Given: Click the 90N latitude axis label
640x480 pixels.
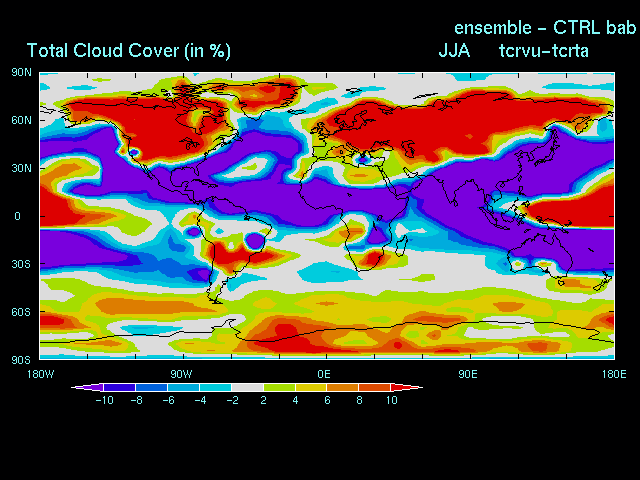Looking at the screenshot, I should 21,72.
